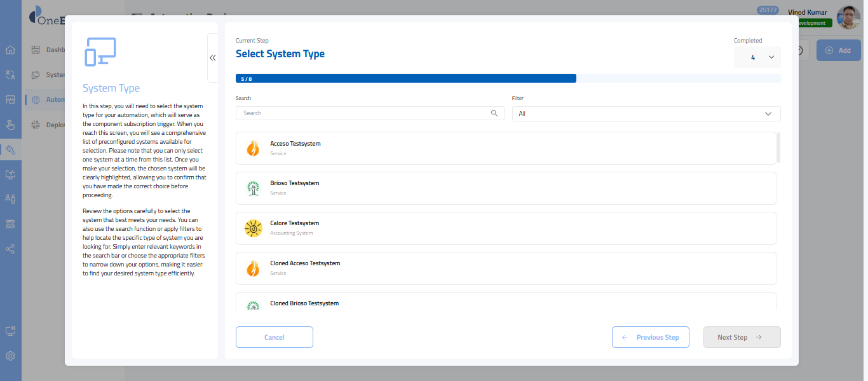This screenshot has height=381, width=868.
Task: Select the Cloned Brioso Testsystem entry
Action: (505, 302)
